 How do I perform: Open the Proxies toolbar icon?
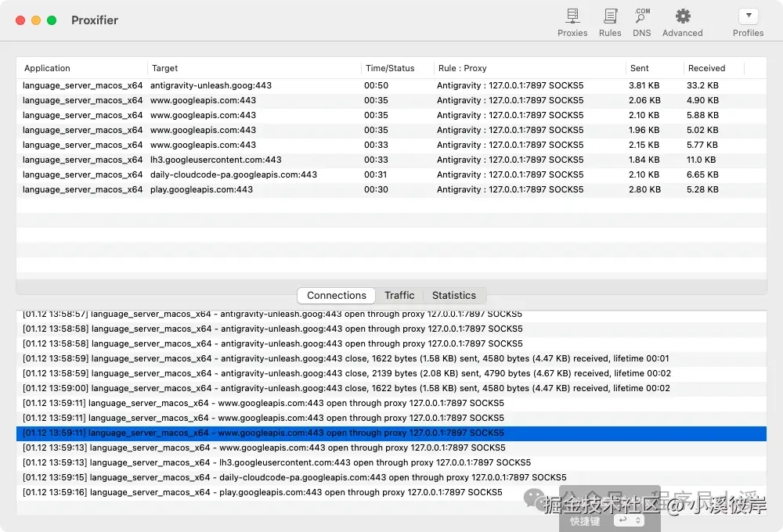[x=572, y=23]
